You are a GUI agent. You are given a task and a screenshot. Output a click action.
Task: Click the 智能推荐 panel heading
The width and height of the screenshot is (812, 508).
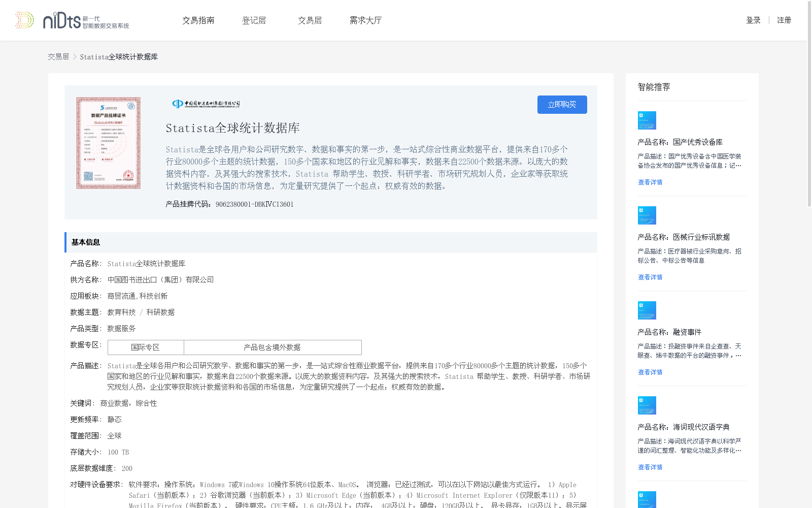click(654, 87)
